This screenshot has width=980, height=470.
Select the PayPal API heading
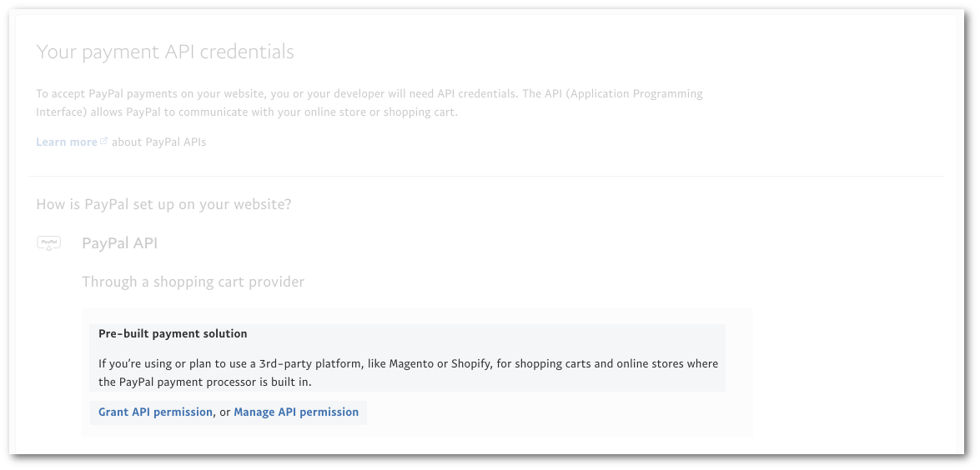(119, 243)
